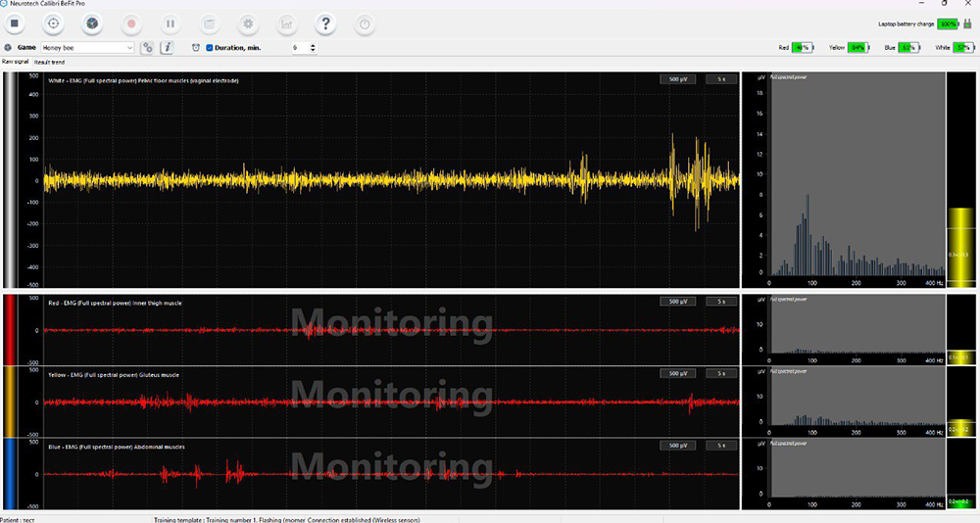The image size is (980, 523).
Task: Switch to the Result trend tab
Action: point(50,62)
